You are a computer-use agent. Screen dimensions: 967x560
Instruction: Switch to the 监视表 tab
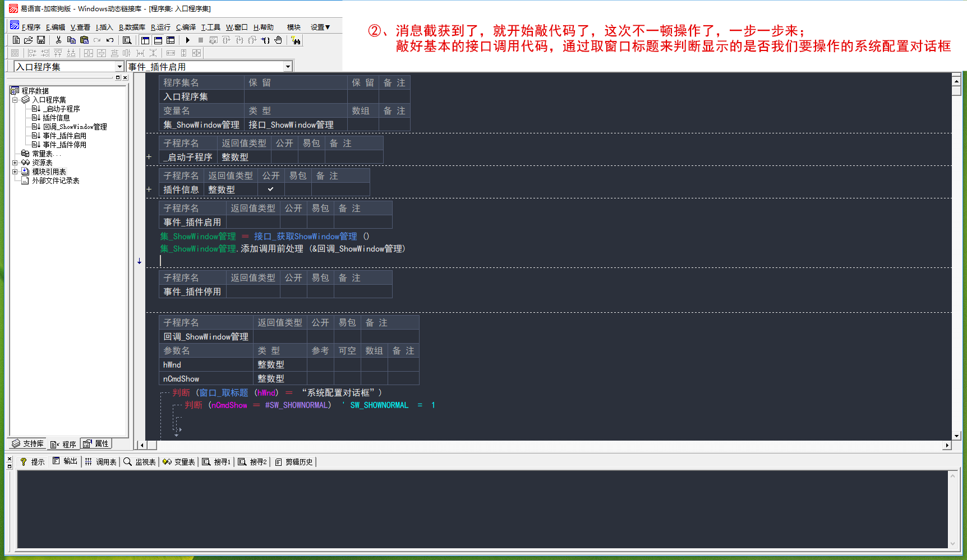click(140, 462)
